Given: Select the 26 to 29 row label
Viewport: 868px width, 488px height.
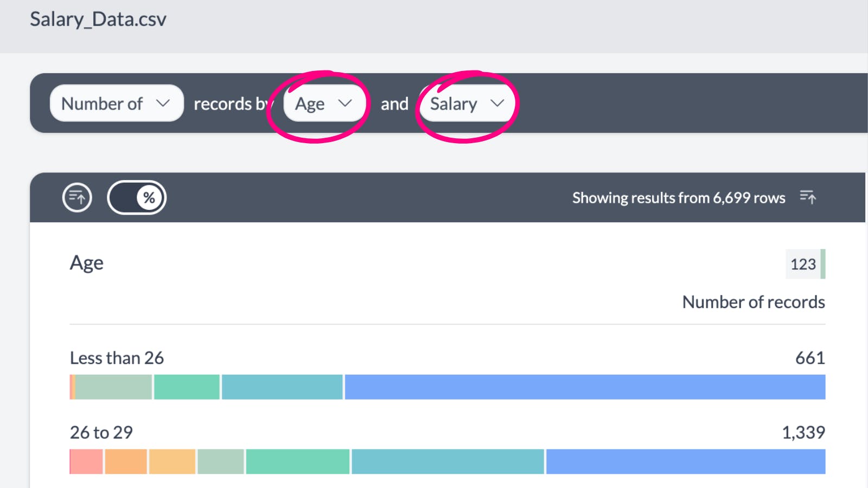Looking at the screenshot, I should [101, 432].
